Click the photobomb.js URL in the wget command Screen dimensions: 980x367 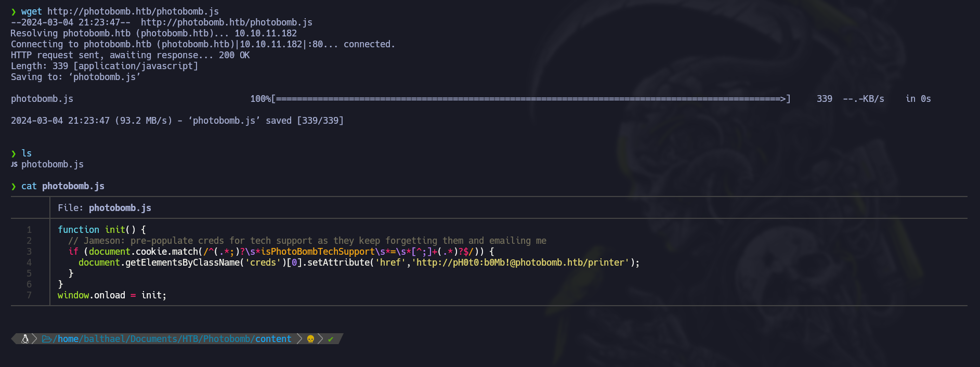tap(133, 11)
